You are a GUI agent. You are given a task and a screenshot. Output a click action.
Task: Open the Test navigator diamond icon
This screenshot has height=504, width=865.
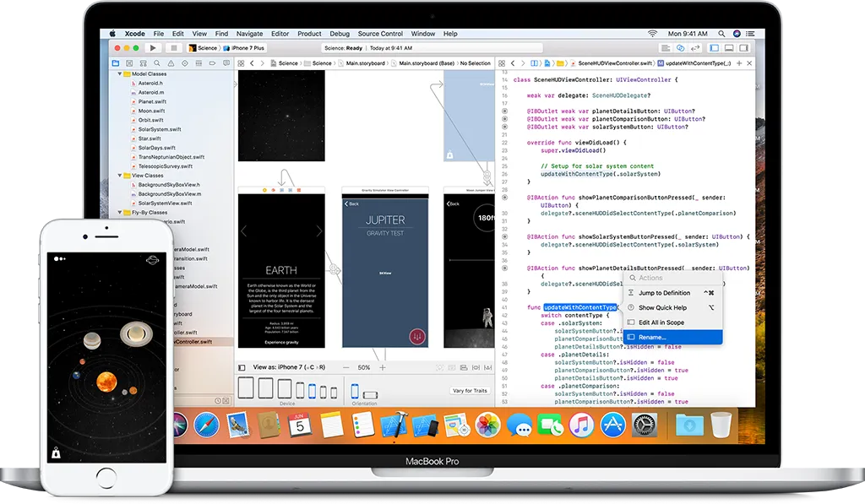point(185,63)
